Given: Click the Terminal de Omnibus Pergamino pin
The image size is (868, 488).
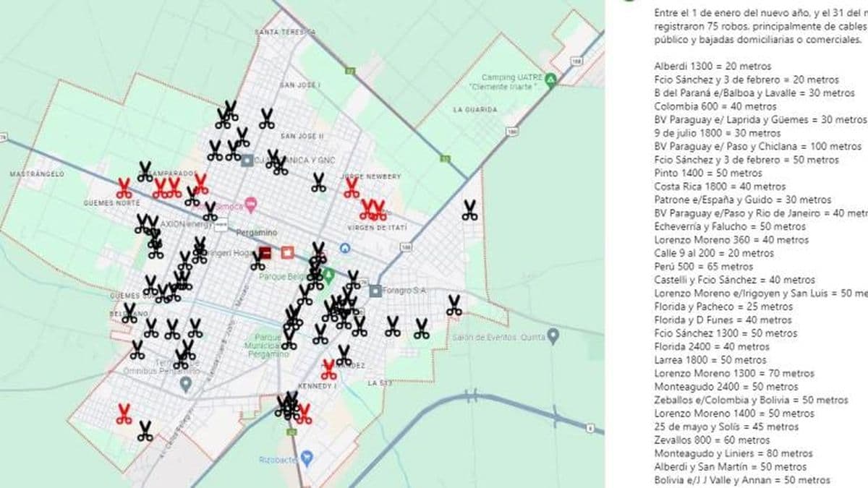Looking at the screenshot, I should (x=186, y=385).
